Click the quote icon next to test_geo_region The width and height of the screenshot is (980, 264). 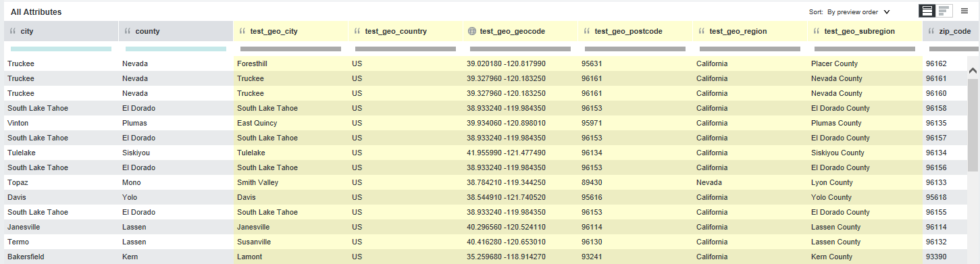702,31
